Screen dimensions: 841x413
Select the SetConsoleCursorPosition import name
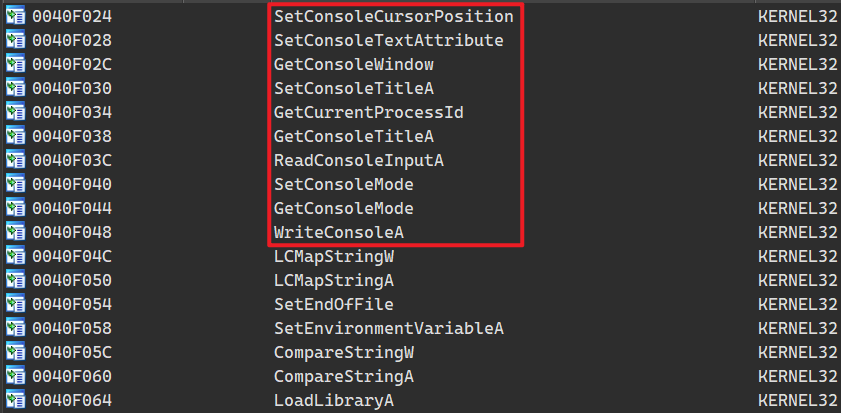pos(393,17)
